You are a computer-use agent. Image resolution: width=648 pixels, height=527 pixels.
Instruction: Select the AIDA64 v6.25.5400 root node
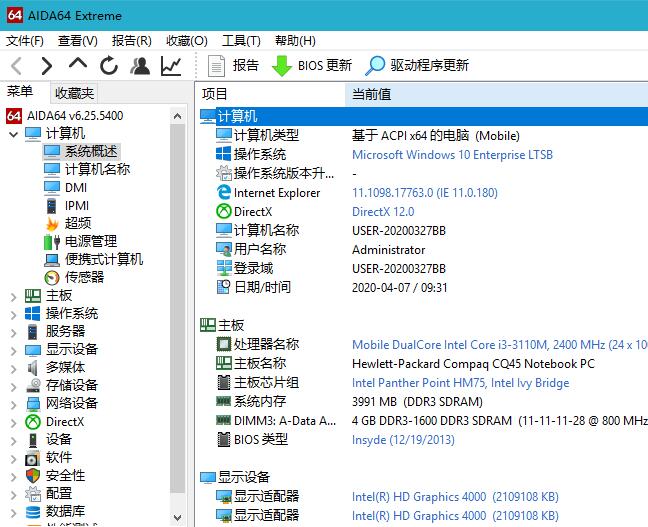[65, 116]
